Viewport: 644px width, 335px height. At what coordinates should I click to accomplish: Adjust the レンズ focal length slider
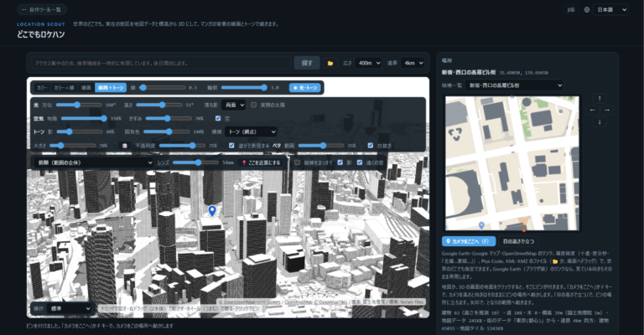(195, 162)
